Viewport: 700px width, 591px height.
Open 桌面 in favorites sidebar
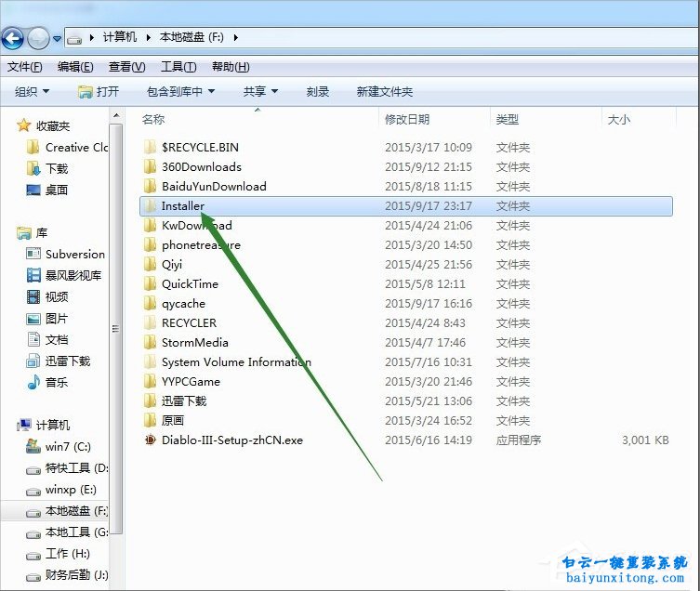[47, 190]
